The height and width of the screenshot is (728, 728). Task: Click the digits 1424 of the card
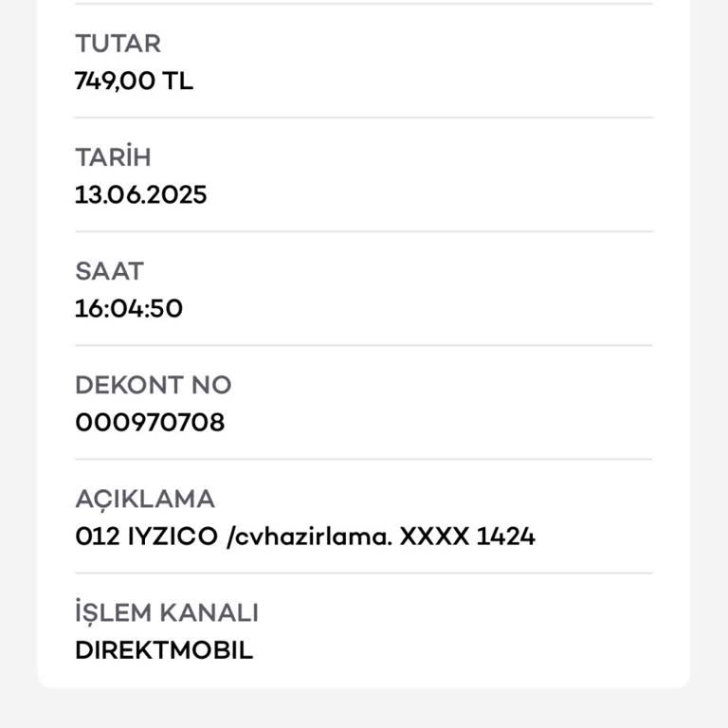pos(505,537)
